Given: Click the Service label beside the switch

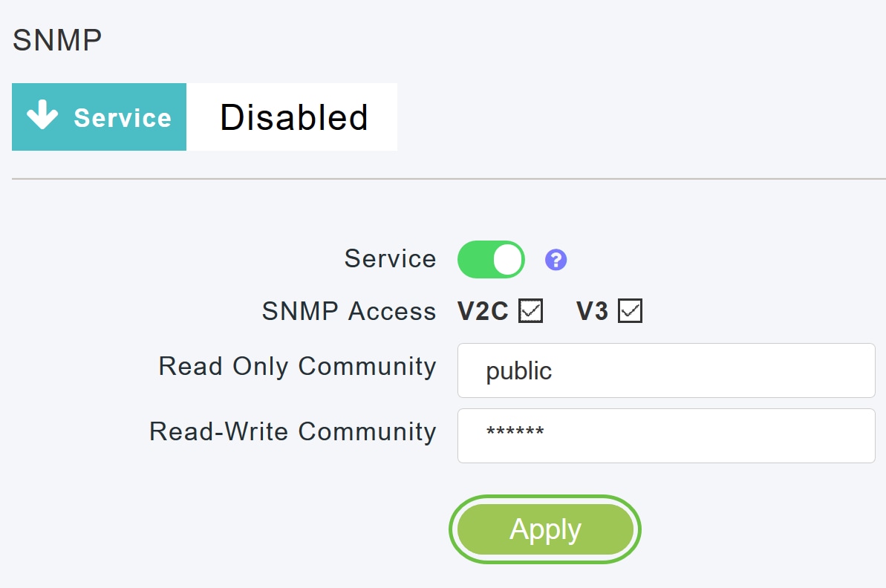Looking at the screenshot, I should [390, 258].
